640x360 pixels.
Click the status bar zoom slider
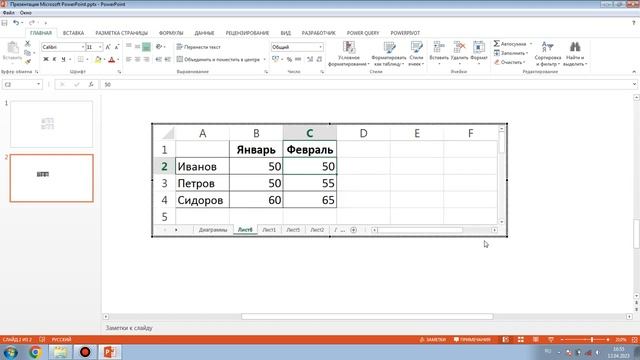click(585, 340)
